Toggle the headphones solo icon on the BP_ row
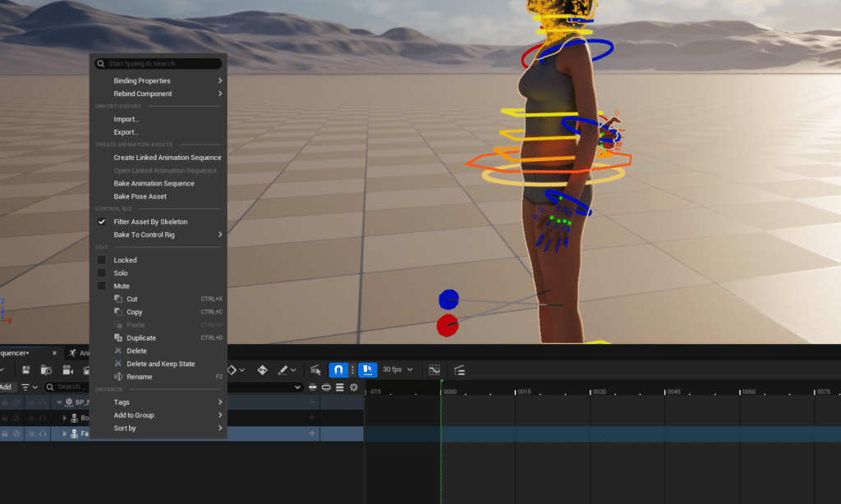This screenshot has width=841, height=504. pos(43,402)
